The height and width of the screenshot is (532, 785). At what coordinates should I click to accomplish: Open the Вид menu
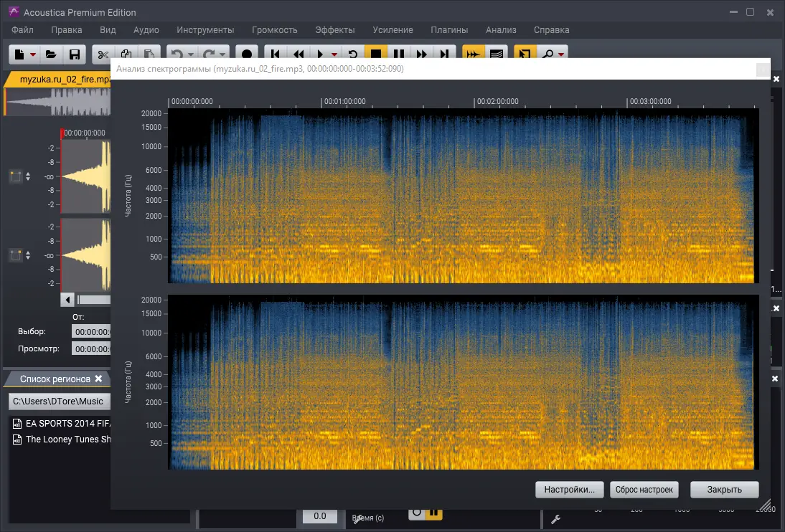(x=108, y=30)
